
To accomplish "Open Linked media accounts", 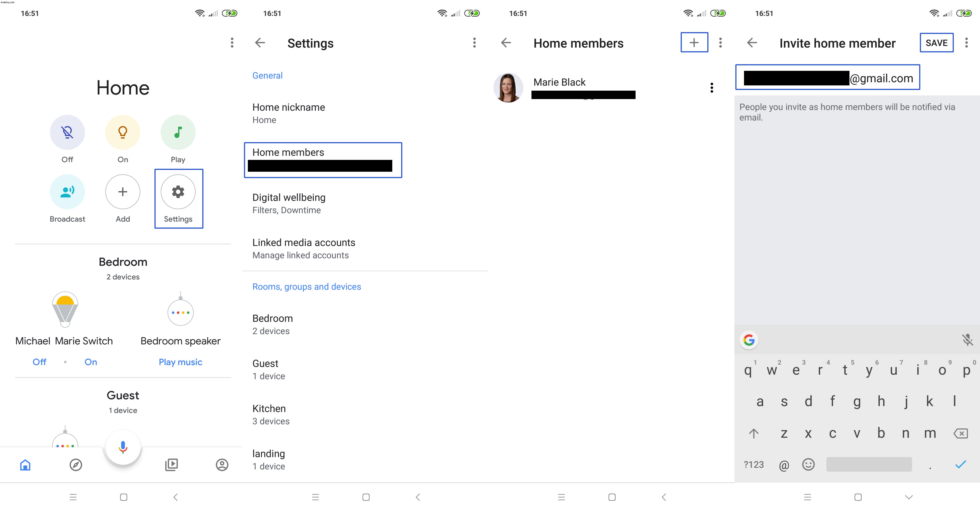I will point(365,248).
